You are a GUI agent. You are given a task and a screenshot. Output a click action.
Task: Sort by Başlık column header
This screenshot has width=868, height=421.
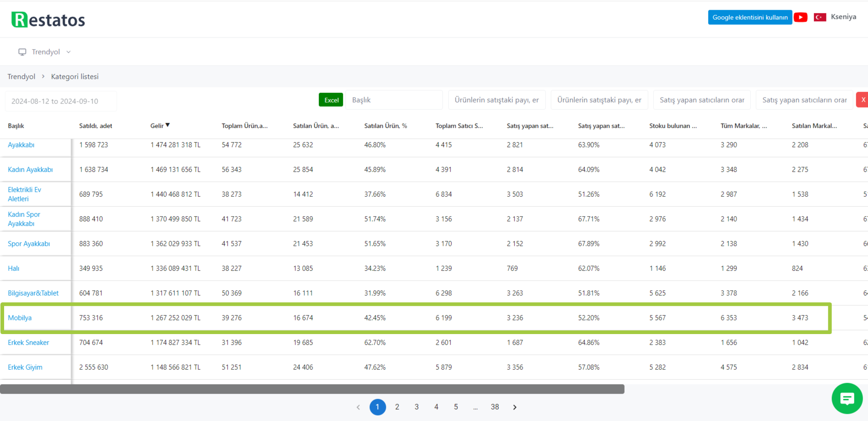tap(16, 126)
